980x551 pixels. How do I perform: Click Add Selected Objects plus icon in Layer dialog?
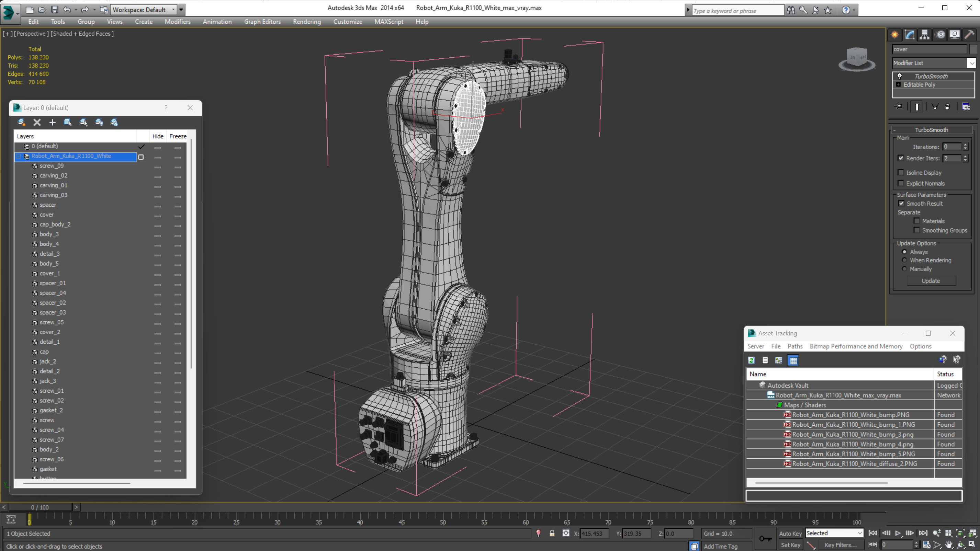tap(53, 123)
